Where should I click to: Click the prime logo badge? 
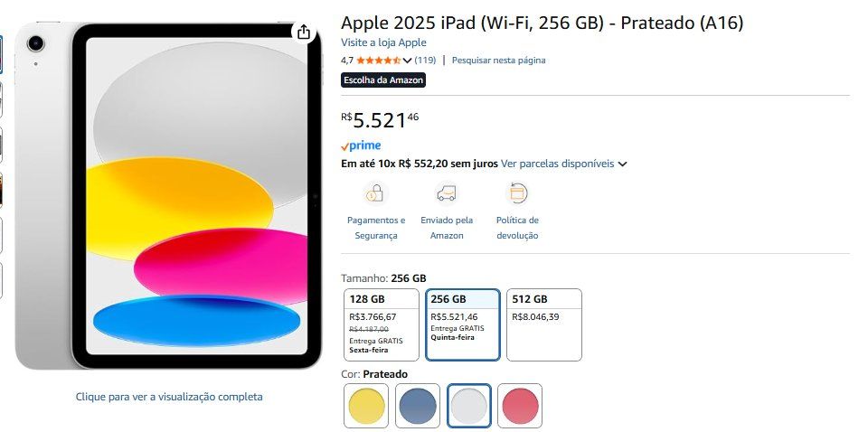(x=361, y=146)
